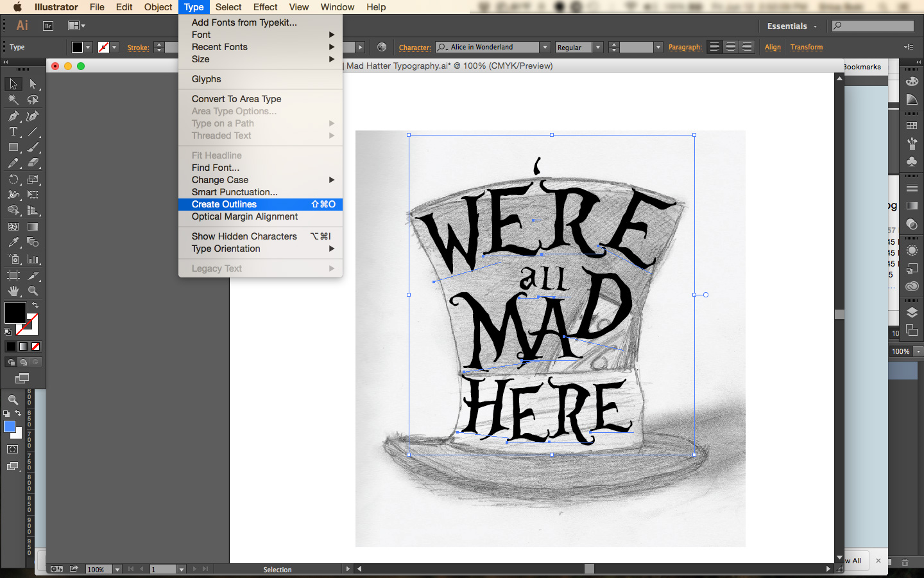Select the Pen tool
924x578 pixels.
coord(13,116)
